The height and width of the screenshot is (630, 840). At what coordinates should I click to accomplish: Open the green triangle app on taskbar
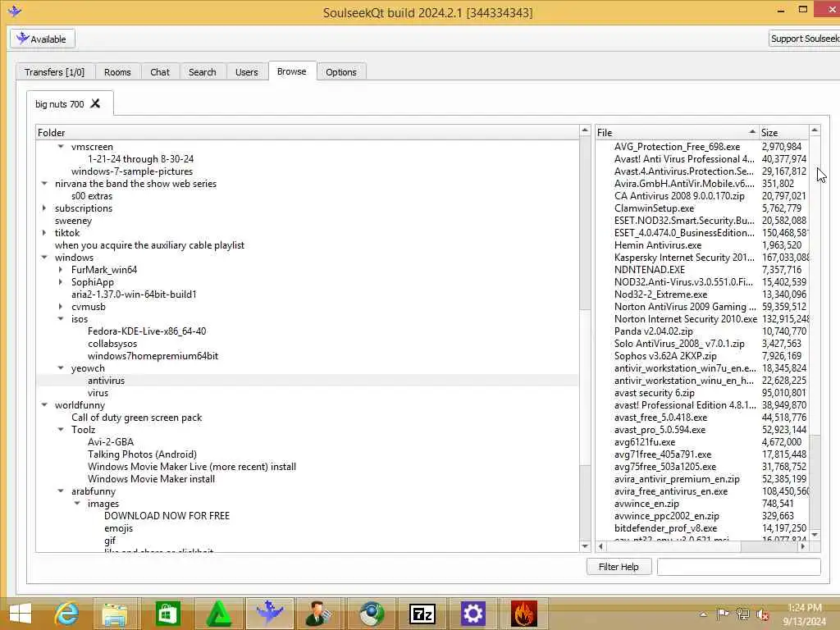point(218,614)
